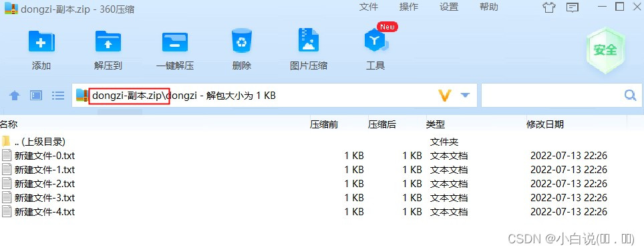Click the 一键解压 one-click extract icon
This screenshot has height=252, width=644.
(175, 42)
